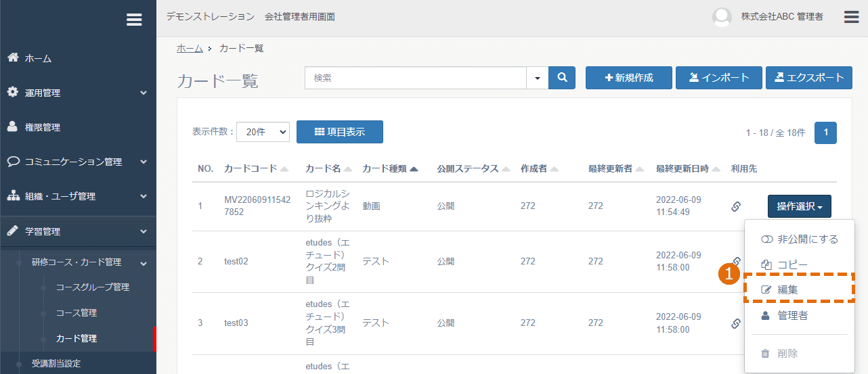
Task: Sort by 公開ステータス column
Action: pos(472,168)
